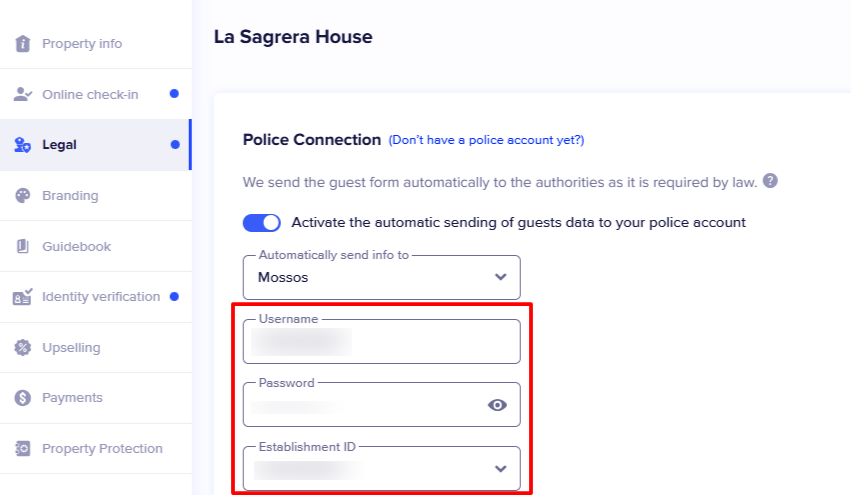Open the Automatically send info to combo box
Image resolution: width=851 pixels, height=495 pixels.
[382, 277]
